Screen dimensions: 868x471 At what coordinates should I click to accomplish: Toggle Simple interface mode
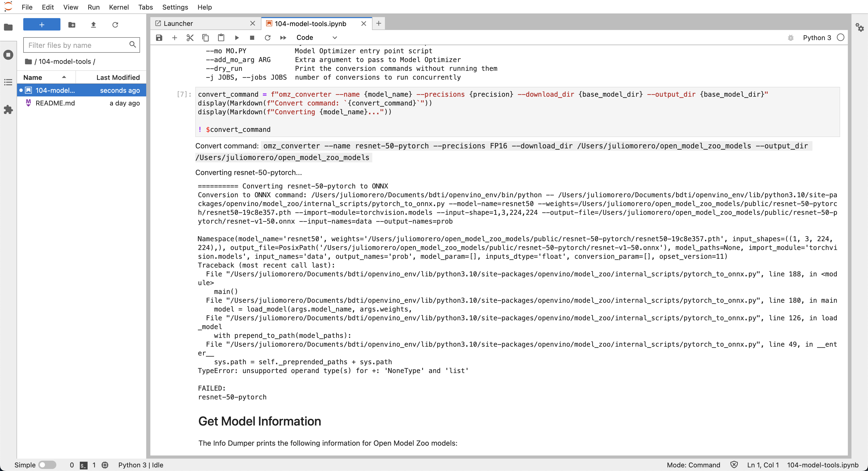click(48, 465)
